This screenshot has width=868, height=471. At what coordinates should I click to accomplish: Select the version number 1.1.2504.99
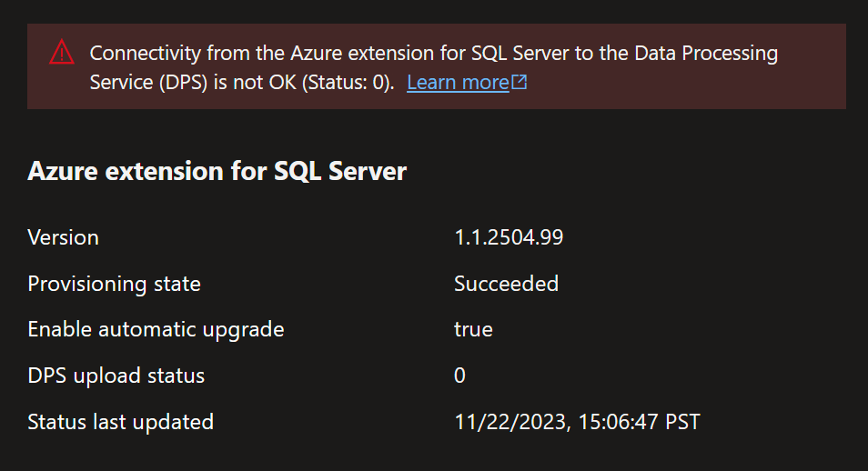(509, 238)
